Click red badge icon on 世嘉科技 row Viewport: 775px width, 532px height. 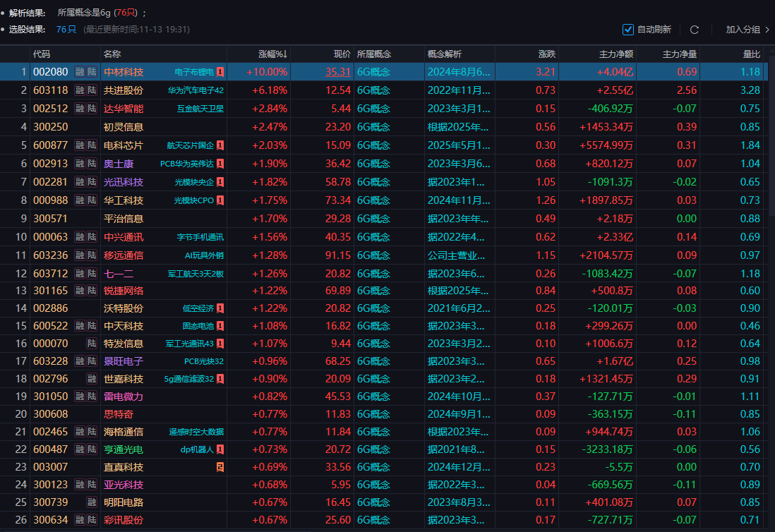(220, 379)
